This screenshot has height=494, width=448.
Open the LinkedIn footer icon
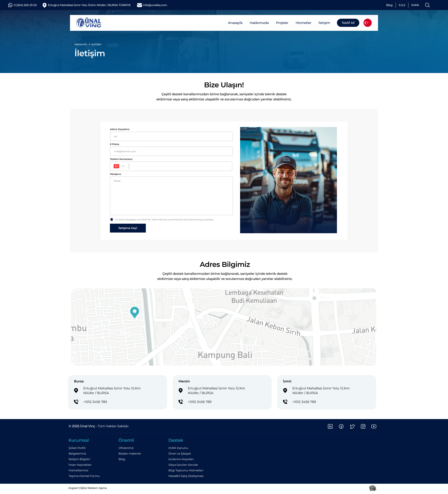tap(330, 426)
